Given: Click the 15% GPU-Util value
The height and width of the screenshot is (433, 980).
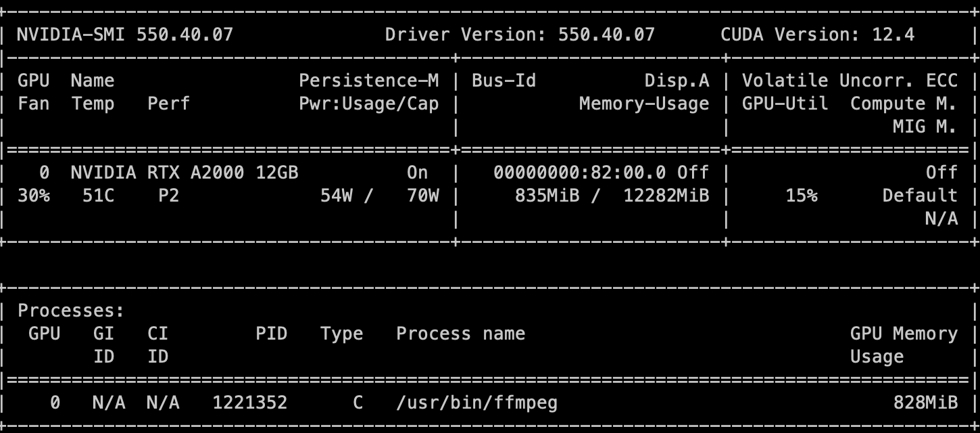Looking at the screenshot, I should point(801,196).
